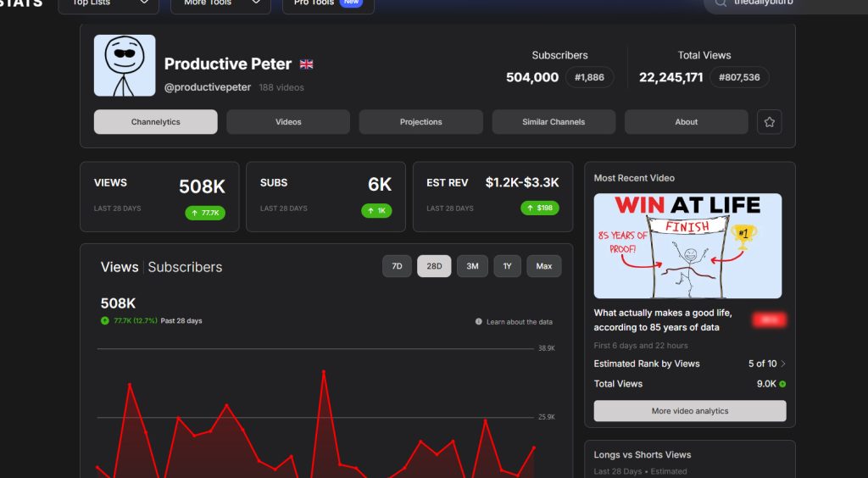Open the Win at Life video thumbnail
This screenshot has width=868, height=478.
(x=687, y=246)
